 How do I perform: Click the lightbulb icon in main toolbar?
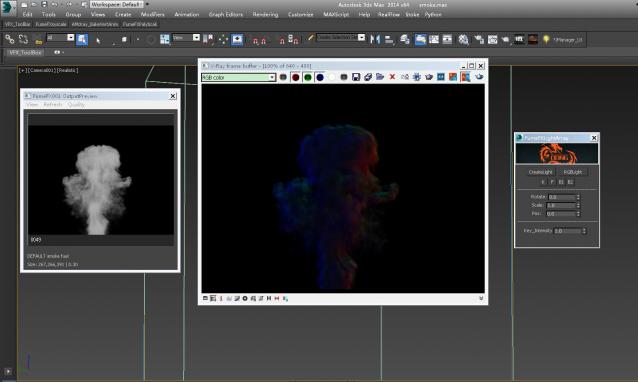tap(546, 39)
